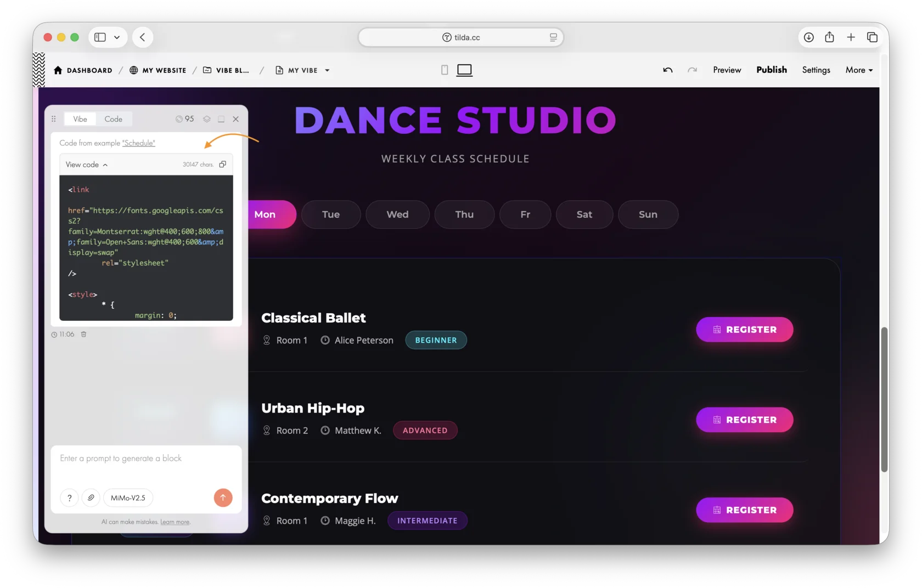Maximize the Vibe panel square icon
Image resolution: width=922 pixels, height=588 pixels.
click(x=221, y=119)
